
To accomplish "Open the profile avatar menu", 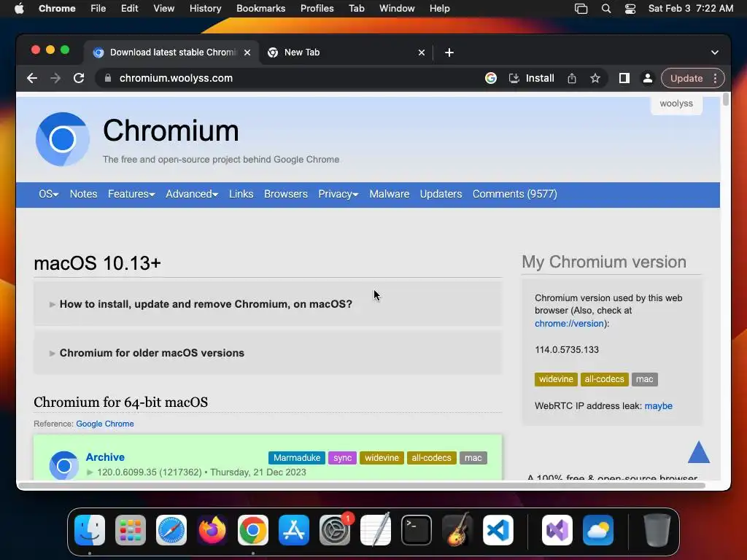I will (x=648, y=78).
